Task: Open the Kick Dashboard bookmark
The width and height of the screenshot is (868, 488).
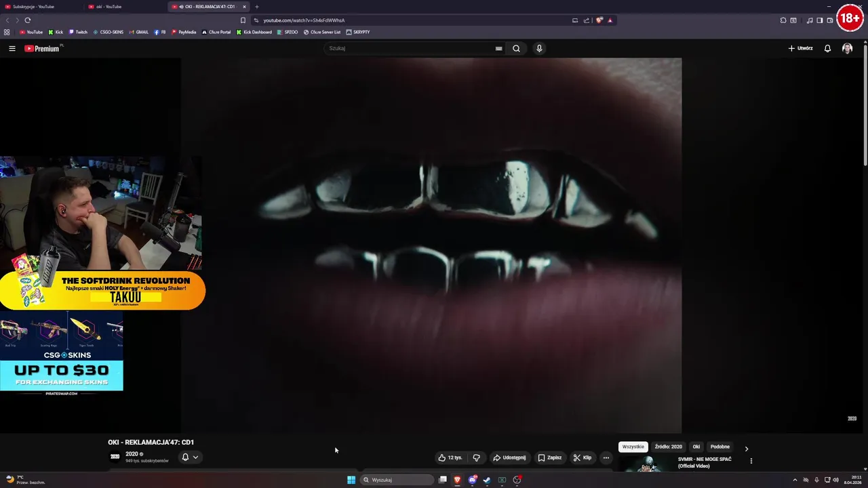Action: pos(254,32)
